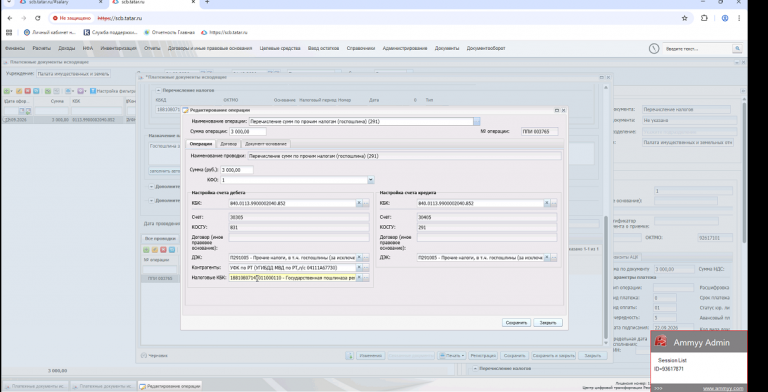The height and width of the screenshot is (392, 768).
Task: Clear the Налоговые КБК field with its X icon
Action: (x=359, y=278)
